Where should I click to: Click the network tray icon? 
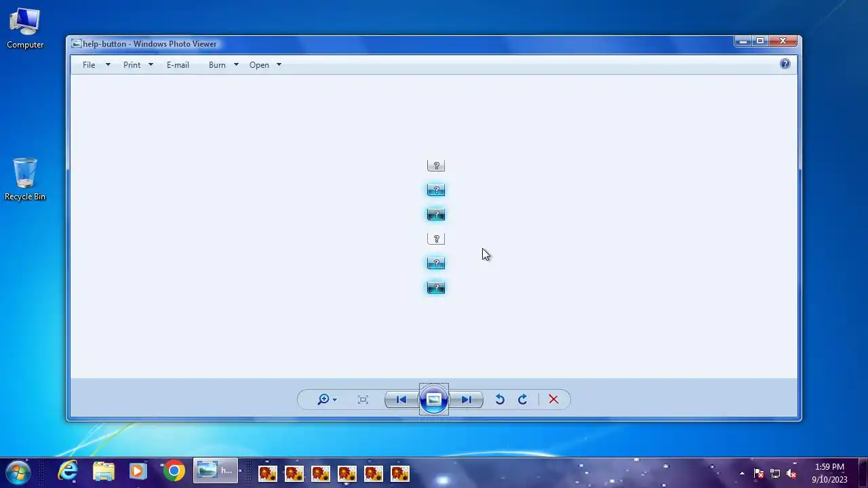tap(774, 473)
